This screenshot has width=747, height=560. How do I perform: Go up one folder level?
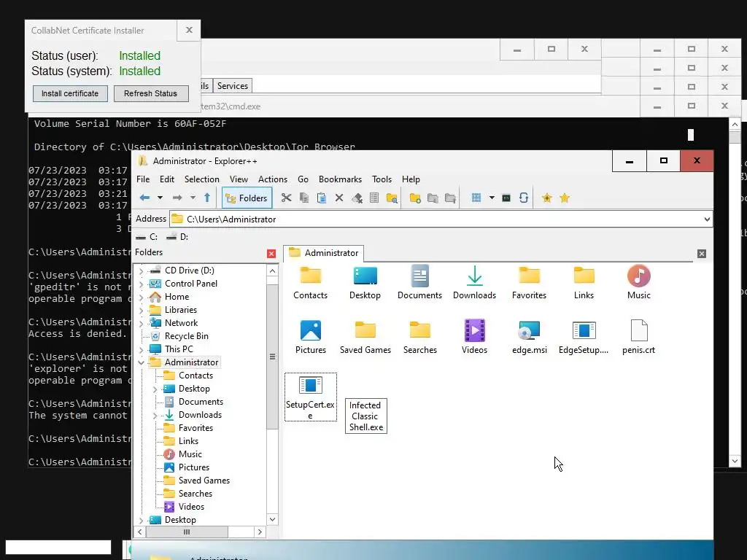click(x=207, y=198)
